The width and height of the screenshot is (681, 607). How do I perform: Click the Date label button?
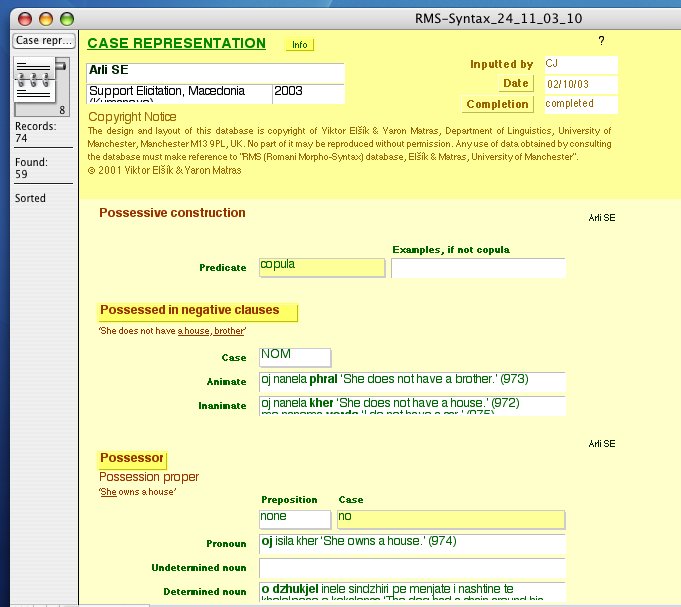click(516, 83)
